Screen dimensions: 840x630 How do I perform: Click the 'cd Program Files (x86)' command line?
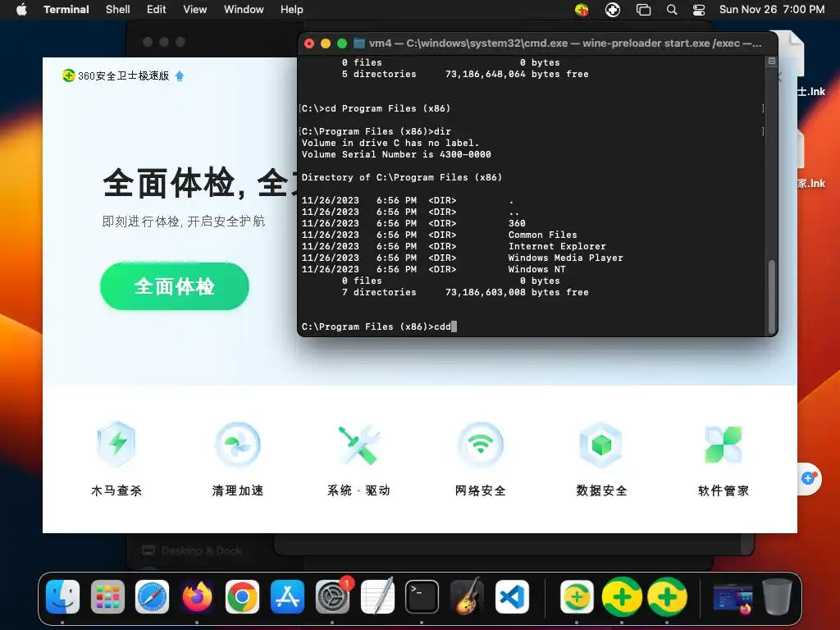(376, 108)
